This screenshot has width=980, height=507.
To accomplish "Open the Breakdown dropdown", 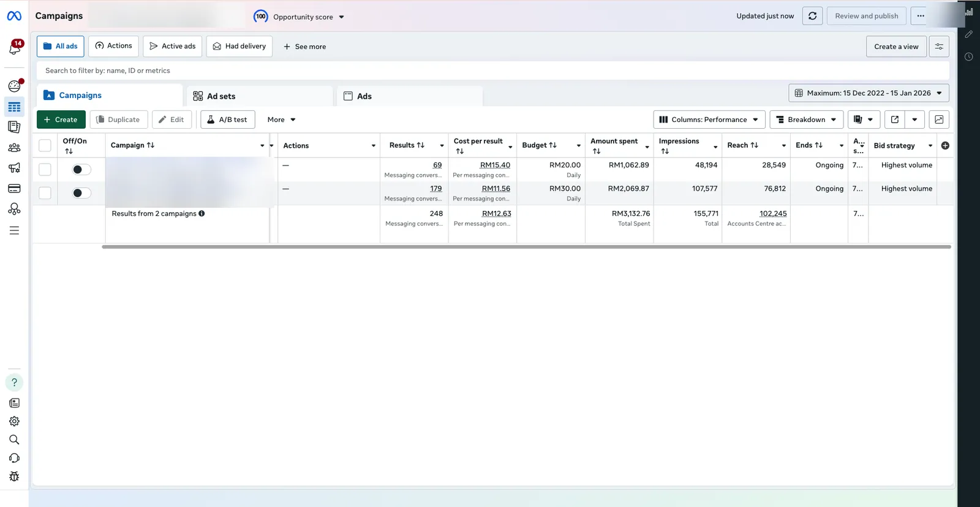I will 807,120.
